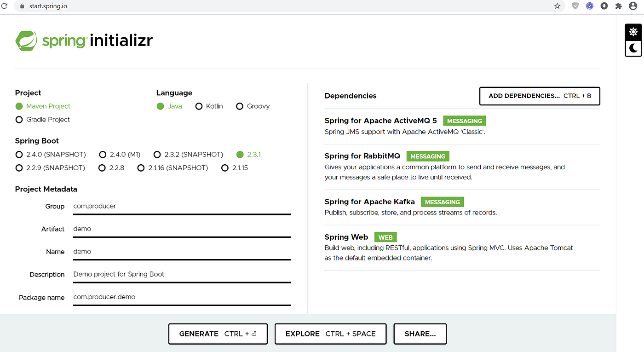Click the Spring Initializr logo
The height and width of the screenshot is (352, 644).
[84, 40]
